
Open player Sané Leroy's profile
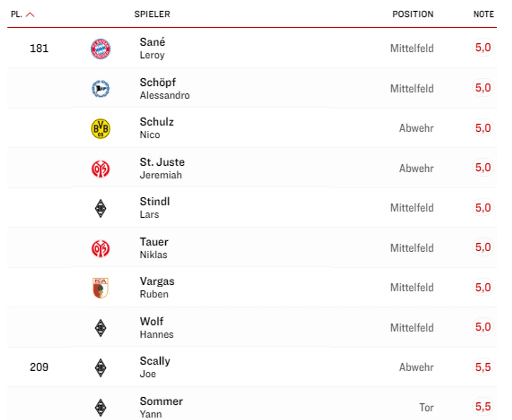point(153,48)
